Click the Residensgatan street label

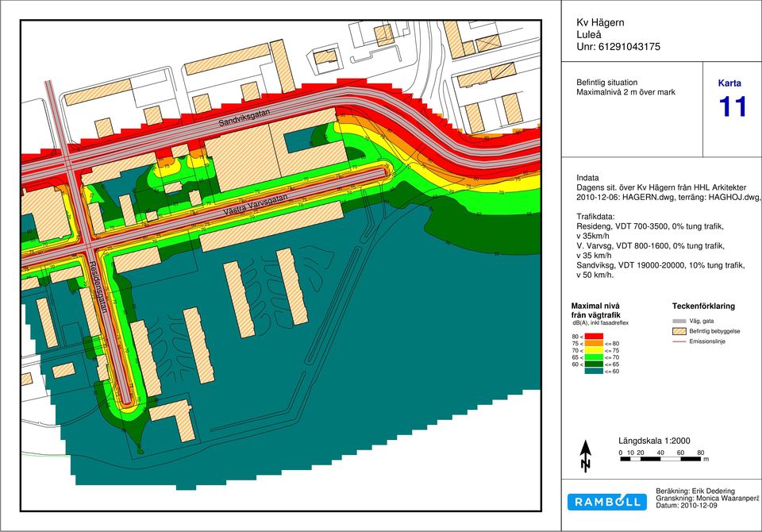click(x=98, y=287)
